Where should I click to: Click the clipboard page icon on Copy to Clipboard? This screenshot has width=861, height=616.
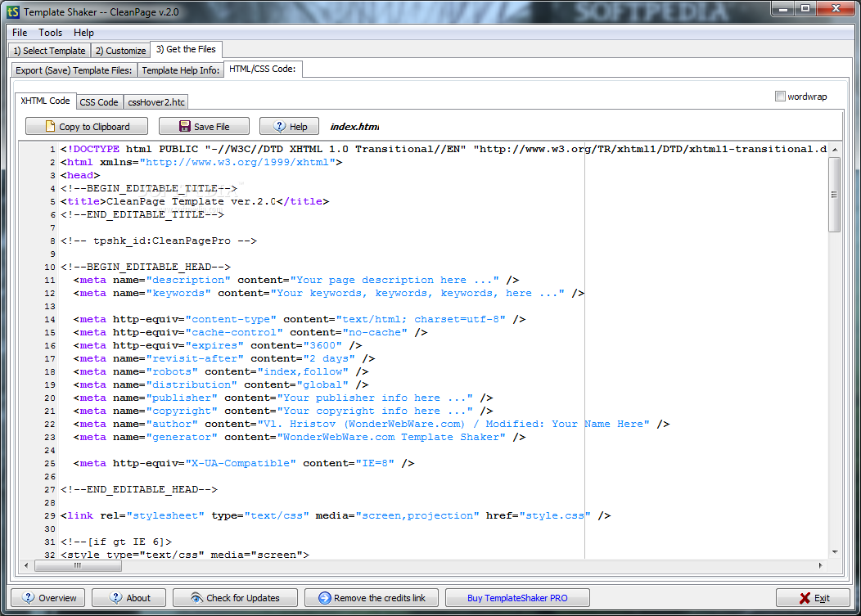coord(51,126)
